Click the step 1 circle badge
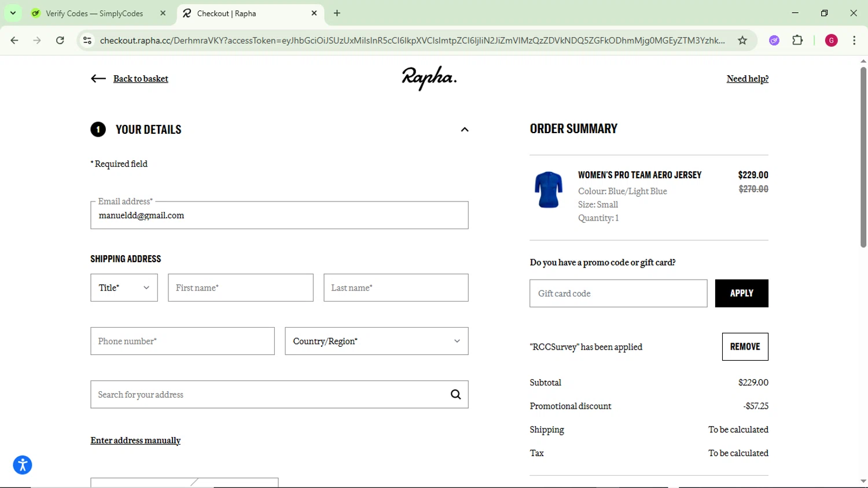Viewport: 868px width, 488px height. [98, 129]
